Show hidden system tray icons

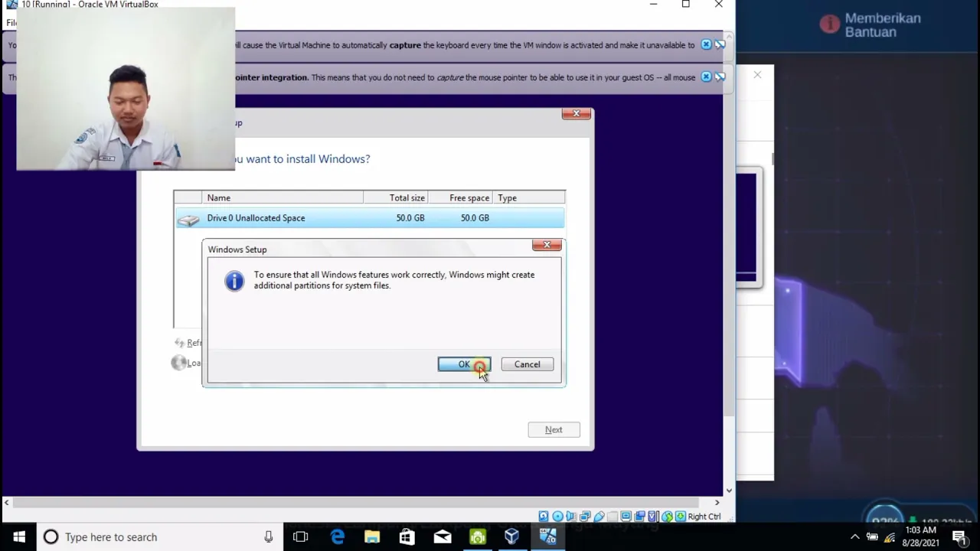(854, 537)
